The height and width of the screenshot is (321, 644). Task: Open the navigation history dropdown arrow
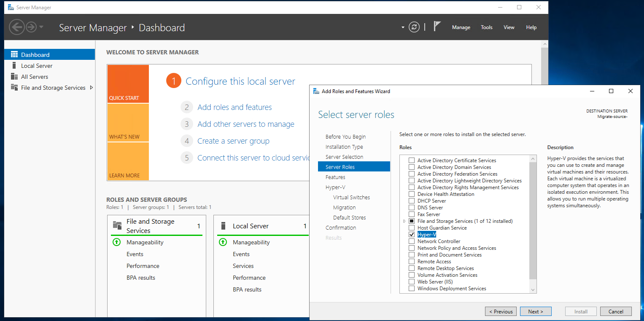pos(41,27)
